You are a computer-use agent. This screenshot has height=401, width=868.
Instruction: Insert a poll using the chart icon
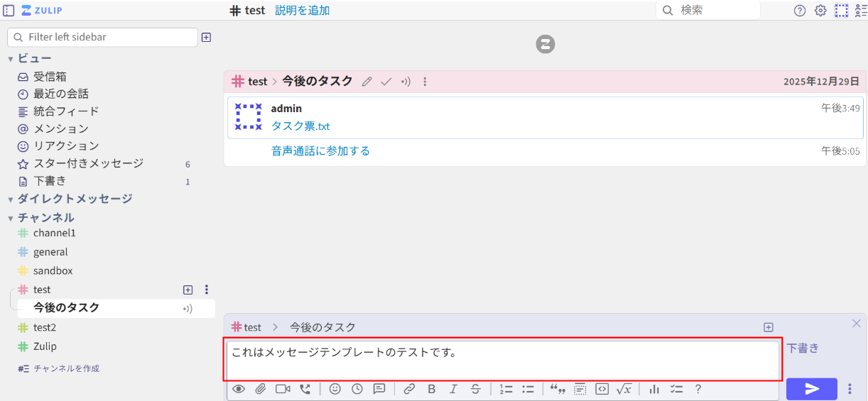[654, 389]
